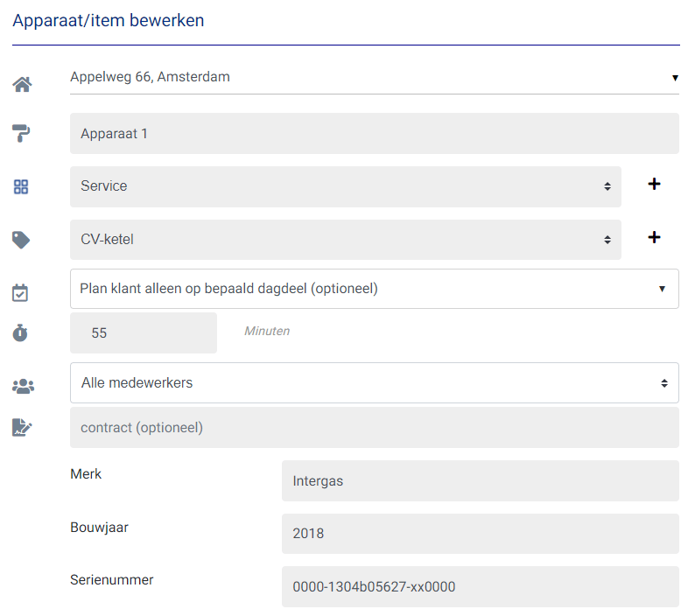Open the Appelweg 66 address dropdown
Viewport: 688px width, 616px height.
374,77
